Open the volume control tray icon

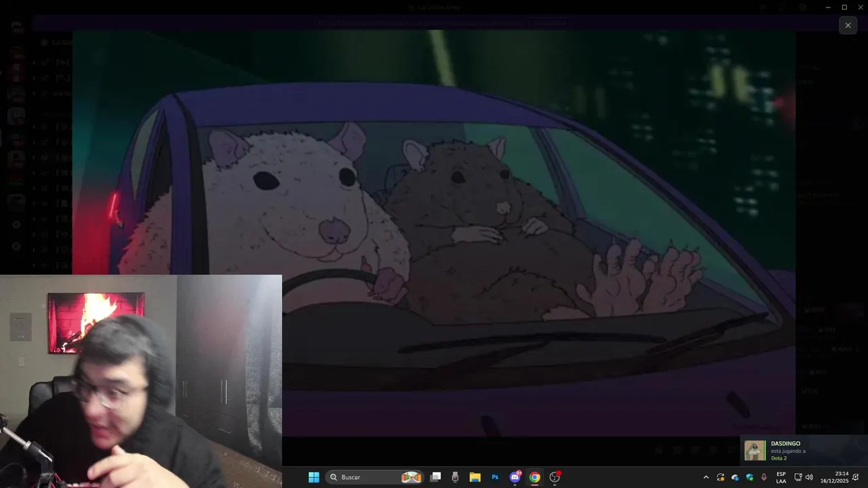click(809, 477)
